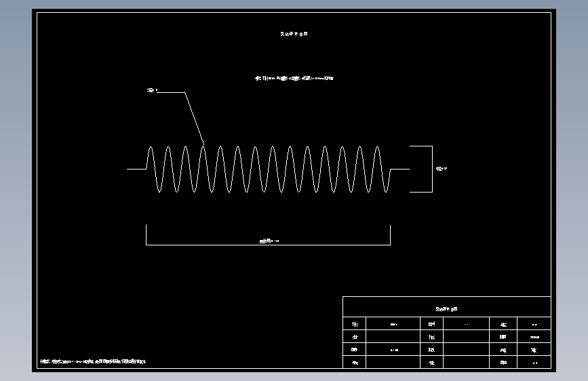The width and height of the screenshot is (588, 381).
Task: Select the height dimension label beside the right bracket
Action: point(442,169)
